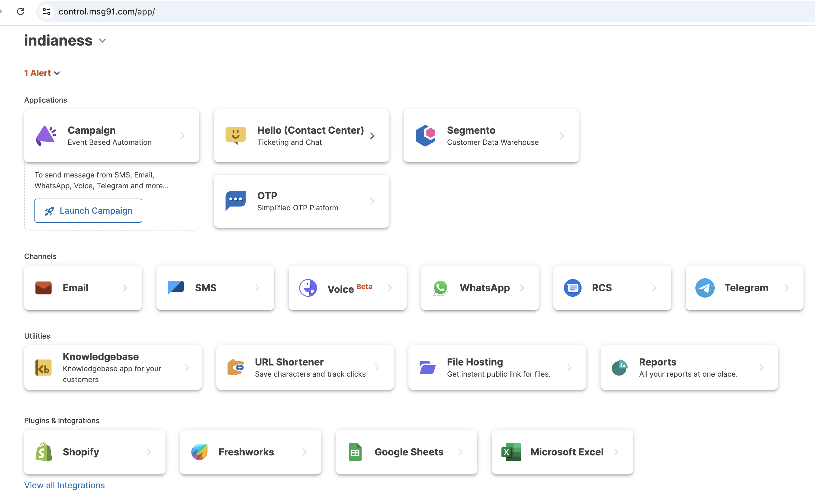Click the File Hosting folder icon

point(427,367)
